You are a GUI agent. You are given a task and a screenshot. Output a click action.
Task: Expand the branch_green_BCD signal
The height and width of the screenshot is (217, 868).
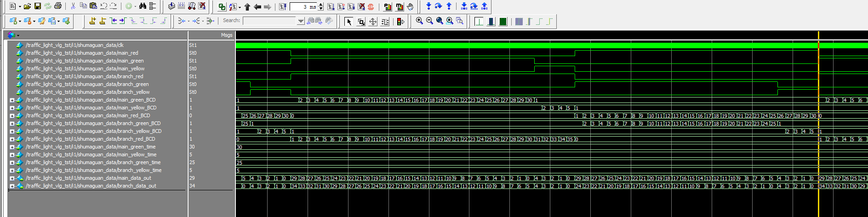(12, 123)
